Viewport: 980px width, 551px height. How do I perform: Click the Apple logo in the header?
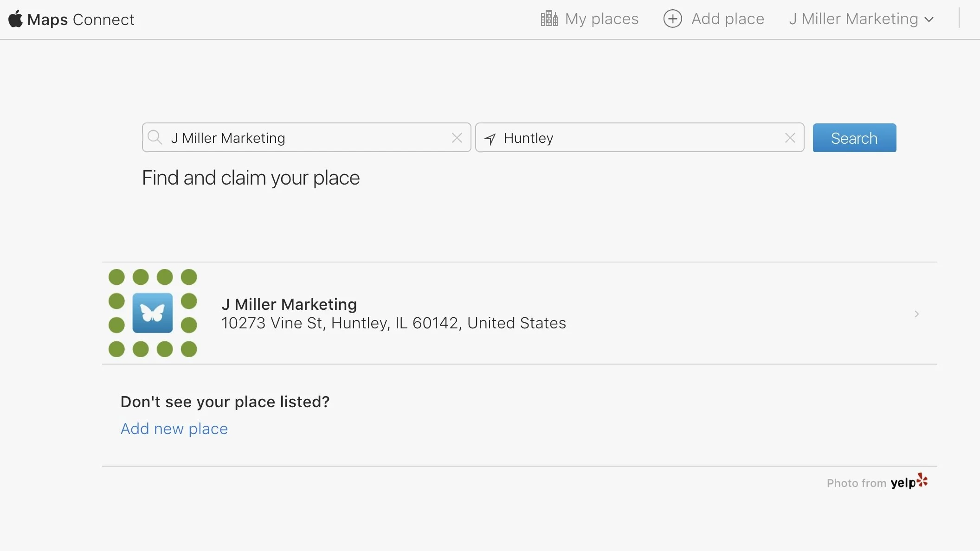point(15,19)
